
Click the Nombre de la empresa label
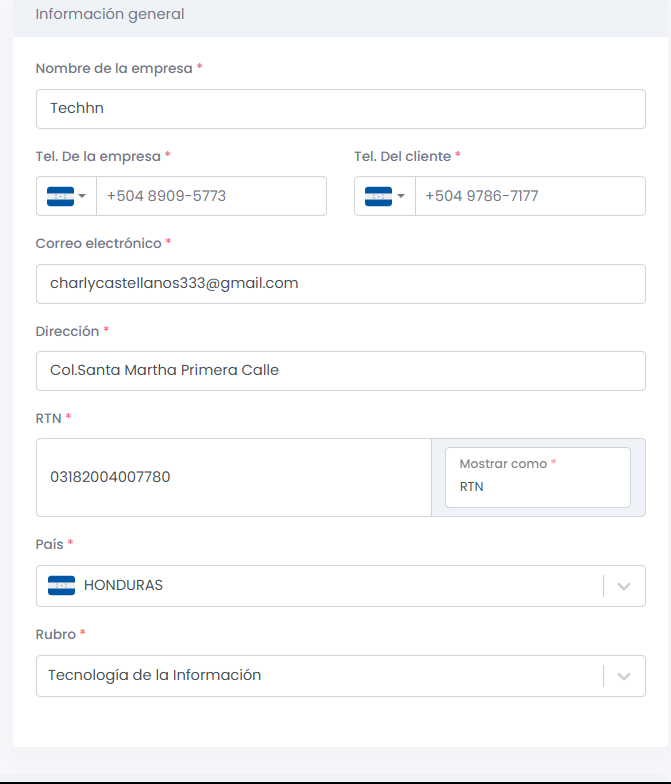pos(114,68)
